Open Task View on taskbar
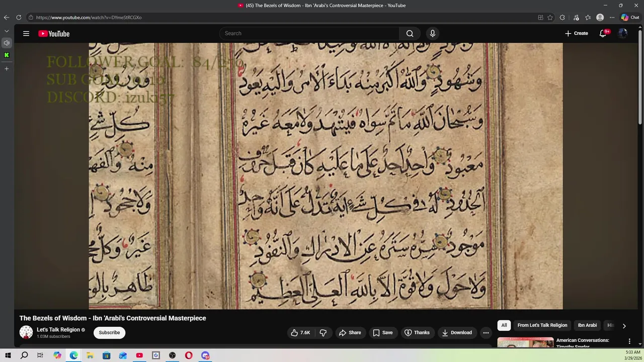Image resolution: width=644 pixels, height=362 pixels. click(x=40, y=355)
